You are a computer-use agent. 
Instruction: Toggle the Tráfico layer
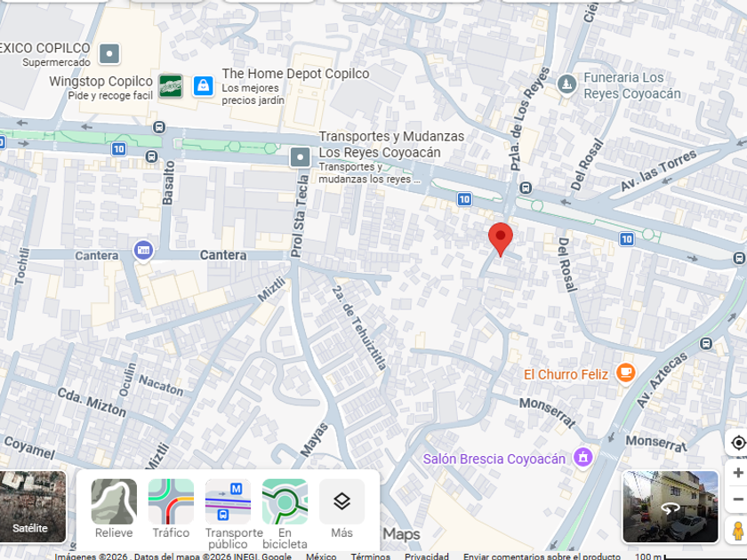(171, 509)
